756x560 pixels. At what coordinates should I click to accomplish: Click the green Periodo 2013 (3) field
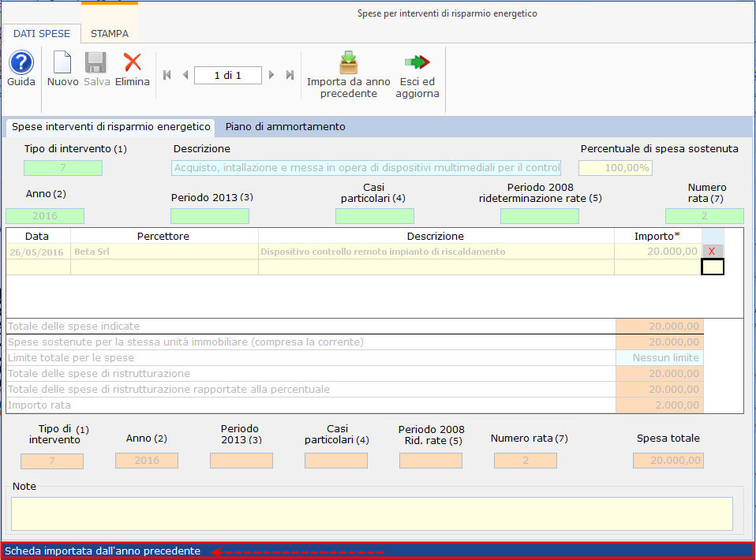click(210, 216)
